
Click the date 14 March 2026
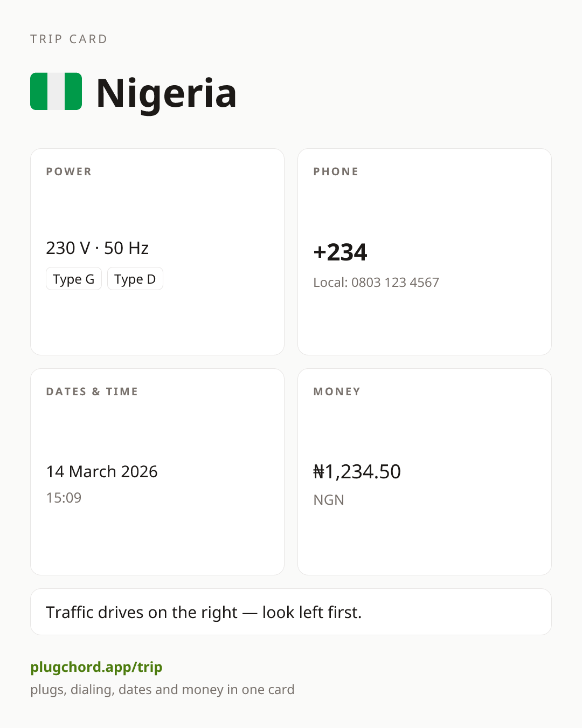tap(102, 471)
